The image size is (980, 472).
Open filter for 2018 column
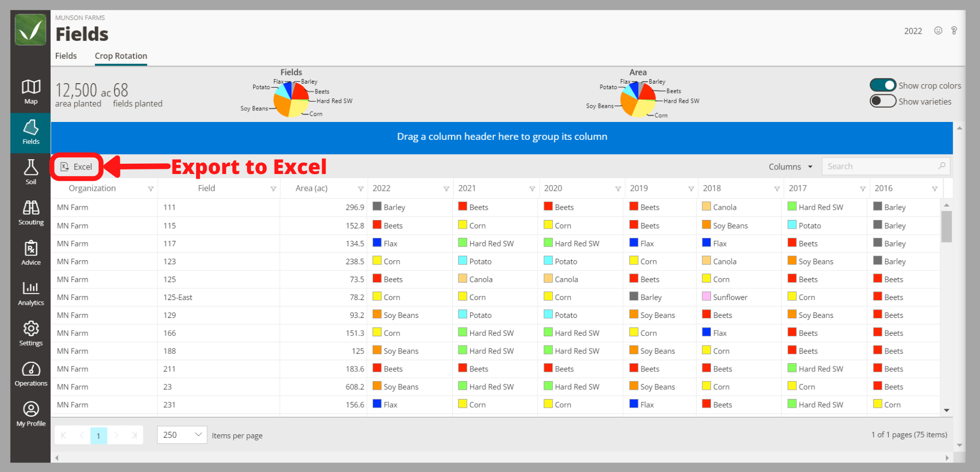(x=776, y=189)
